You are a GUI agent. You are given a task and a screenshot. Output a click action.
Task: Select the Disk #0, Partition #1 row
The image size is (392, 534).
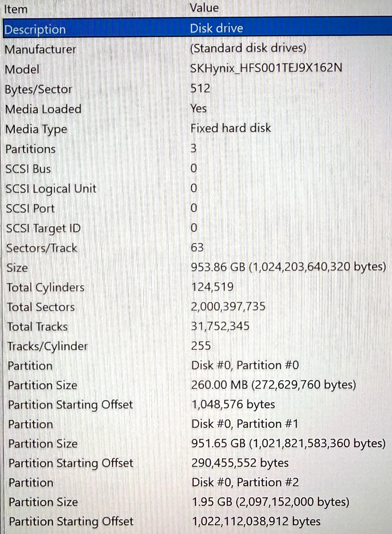197,424
